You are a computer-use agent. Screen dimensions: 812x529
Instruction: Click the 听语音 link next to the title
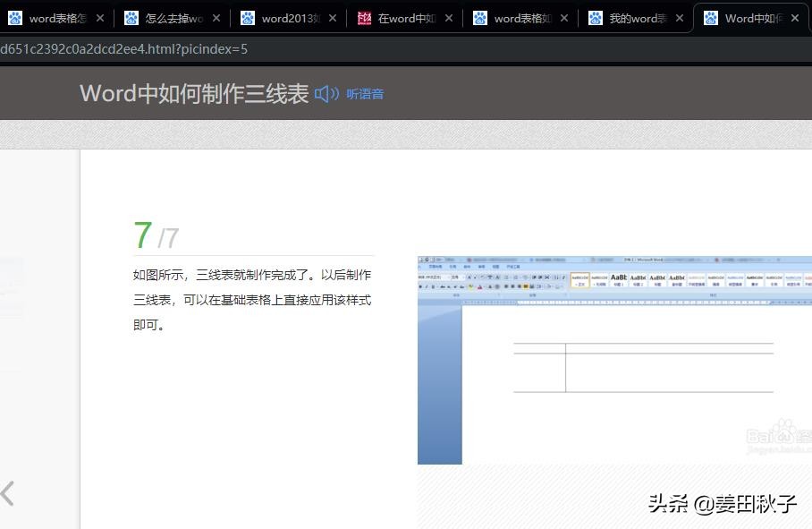[365, 93]
